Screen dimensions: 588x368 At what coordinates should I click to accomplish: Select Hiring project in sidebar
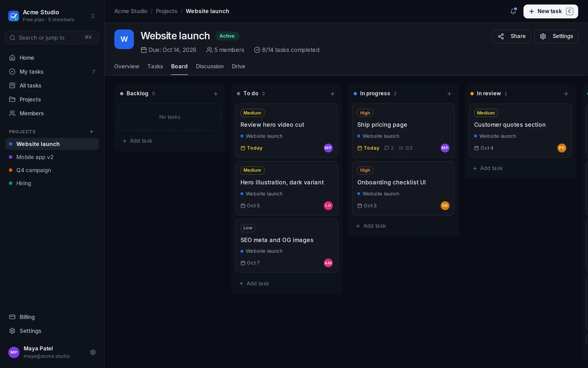(52, 183)
